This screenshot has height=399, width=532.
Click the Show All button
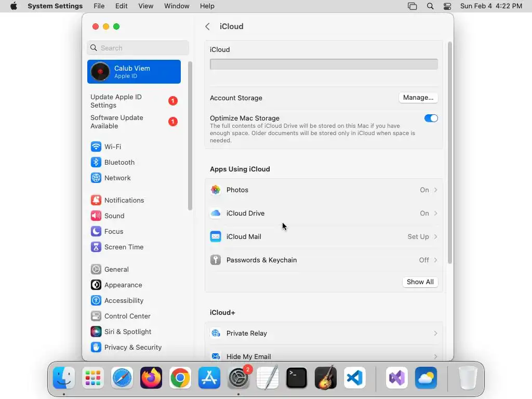click(x=420, y=282)
